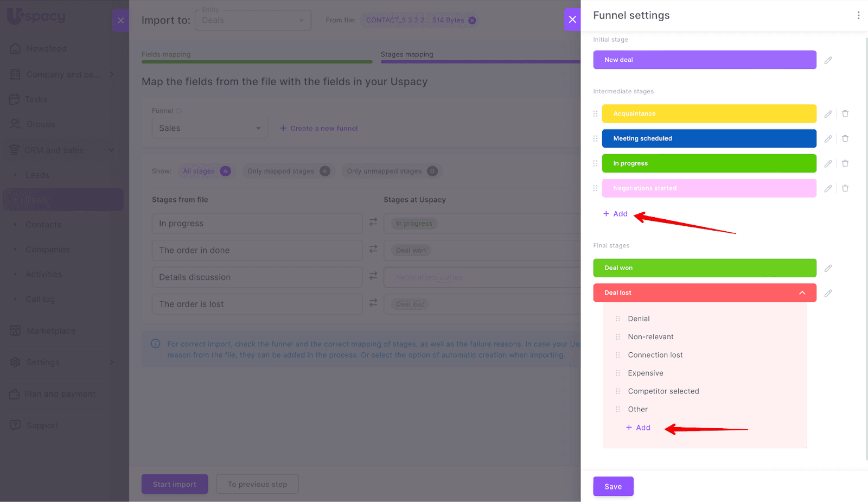Delete the Meeting scheduled stage

pos(845,138)
